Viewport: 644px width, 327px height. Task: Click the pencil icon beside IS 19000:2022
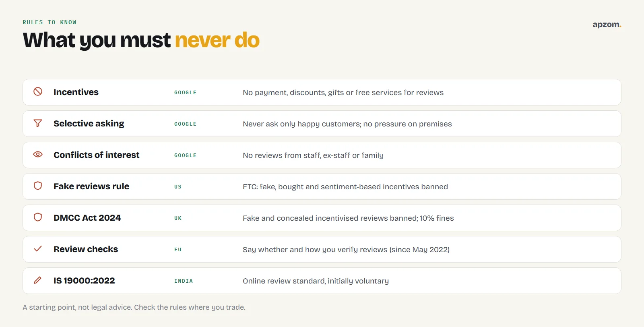pyautogui.click(x=38, y=280)
